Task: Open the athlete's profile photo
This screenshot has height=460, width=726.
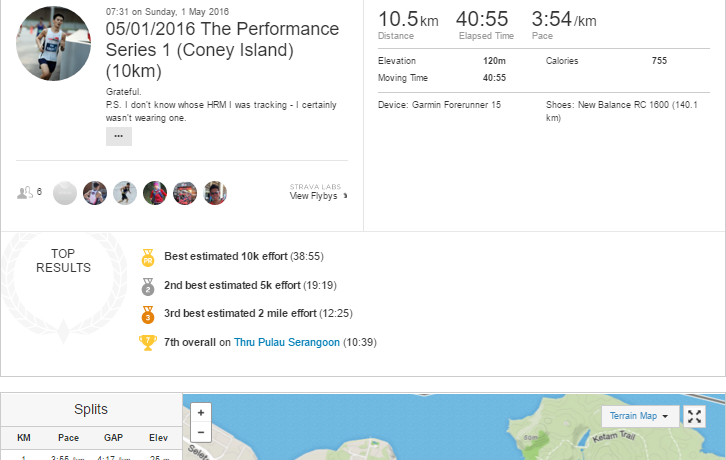Action: click(x=53, y=44)
